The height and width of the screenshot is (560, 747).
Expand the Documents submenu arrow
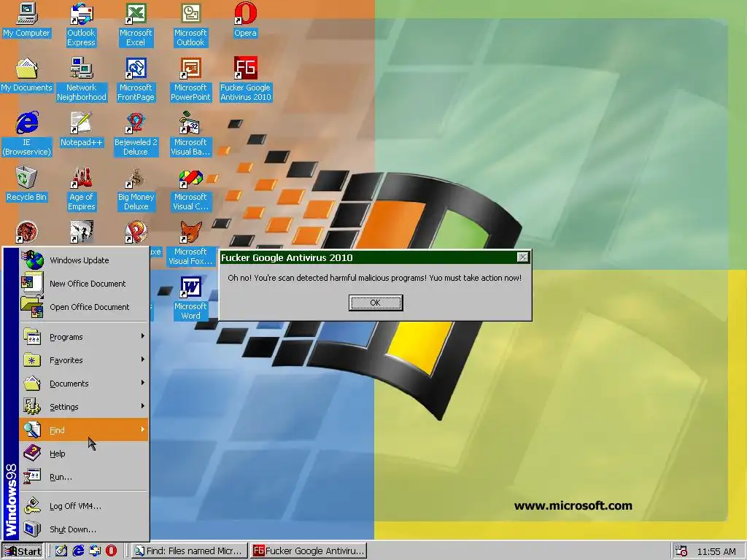(142, 383)
